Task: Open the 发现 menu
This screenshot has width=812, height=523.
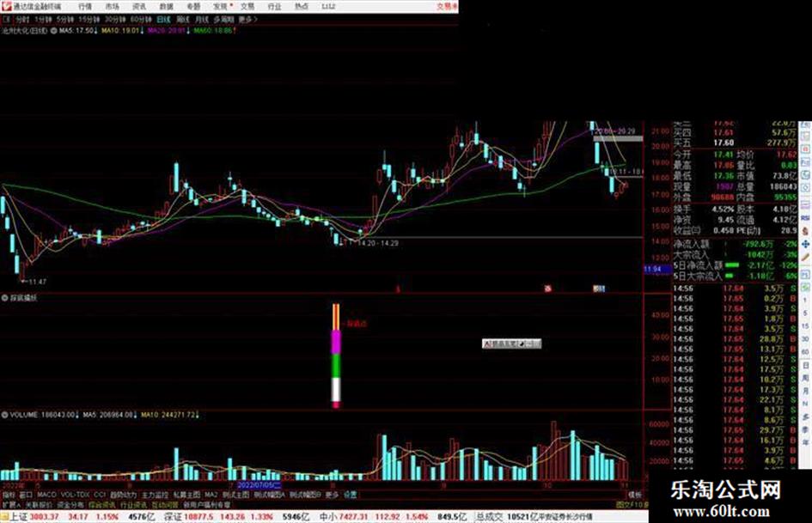Action: pyautogui.click(x=221, y=7)
